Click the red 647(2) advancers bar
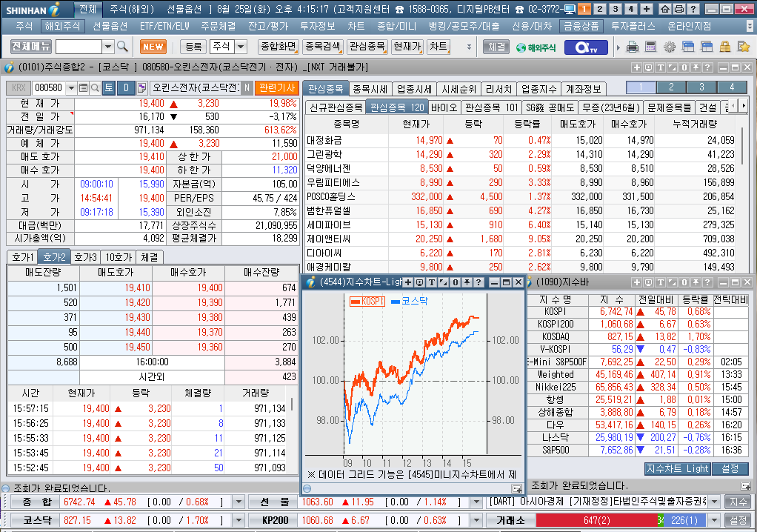Image resolution: width=757 pixels, height=532 pixels. [x=597, y=520]
